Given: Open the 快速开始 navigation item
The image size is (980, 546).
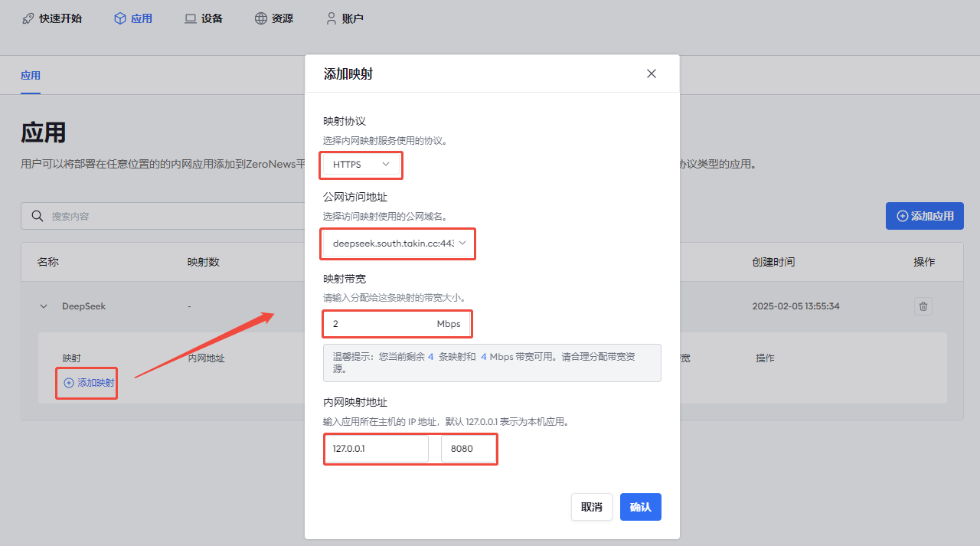Looking at the screenshot, I should click(x=51, y=18).
